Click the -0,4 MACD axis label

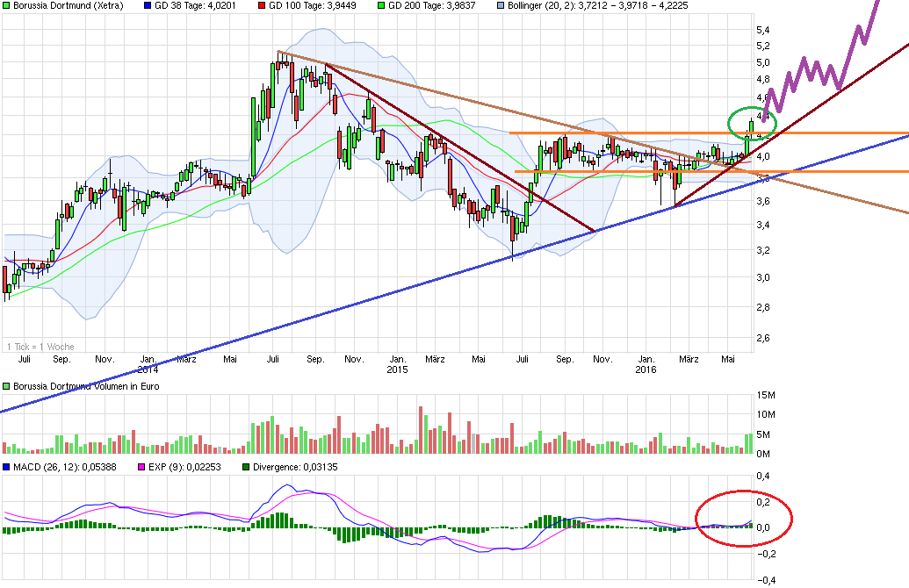tap(766, 580)
